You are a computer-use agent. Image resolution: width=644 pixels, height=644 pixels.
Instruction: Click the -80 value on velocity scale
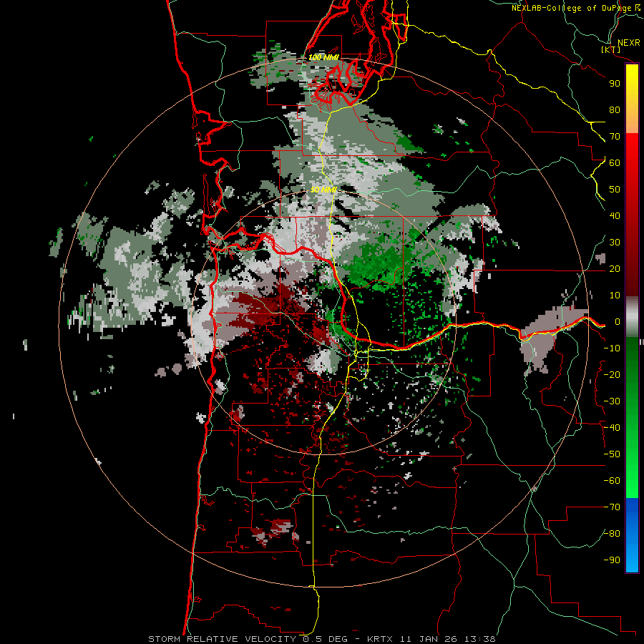(613, 534)
